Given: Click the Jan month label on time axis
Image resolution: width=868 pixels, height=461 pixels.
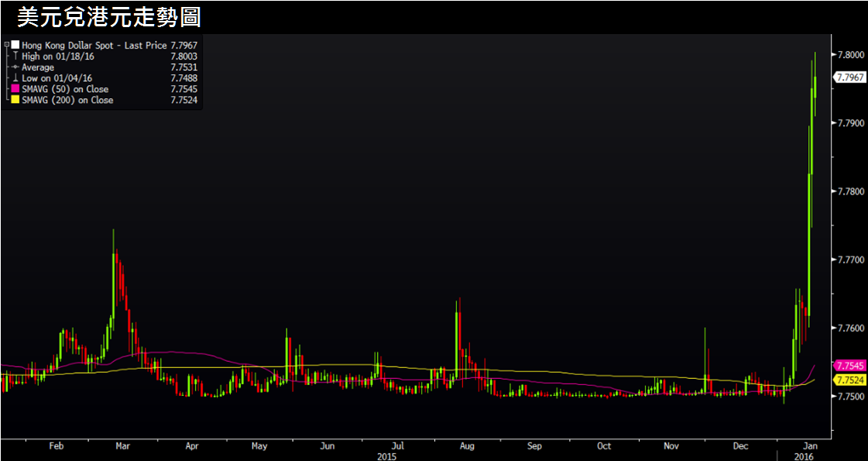Looking at the screenshot, I should coord(811,446).
